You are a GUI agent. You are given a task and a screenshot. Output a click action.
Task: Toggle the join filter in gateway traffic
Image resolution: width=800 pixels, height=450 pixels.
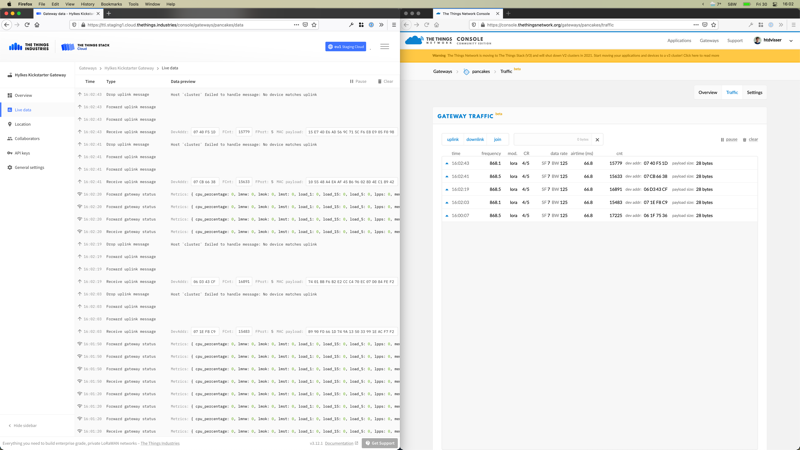pyautogui.click(x=497, y=139)
